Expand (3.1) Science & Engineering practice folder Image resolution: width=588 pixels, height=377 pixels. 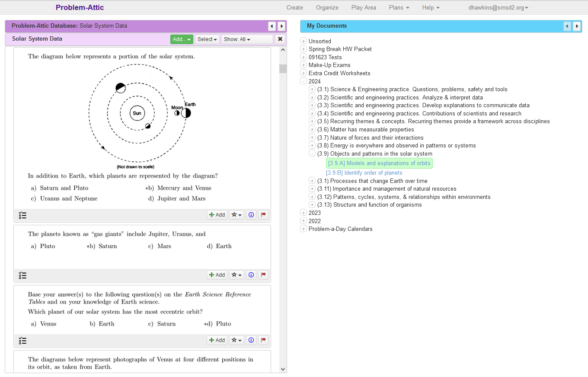point(312,89)
